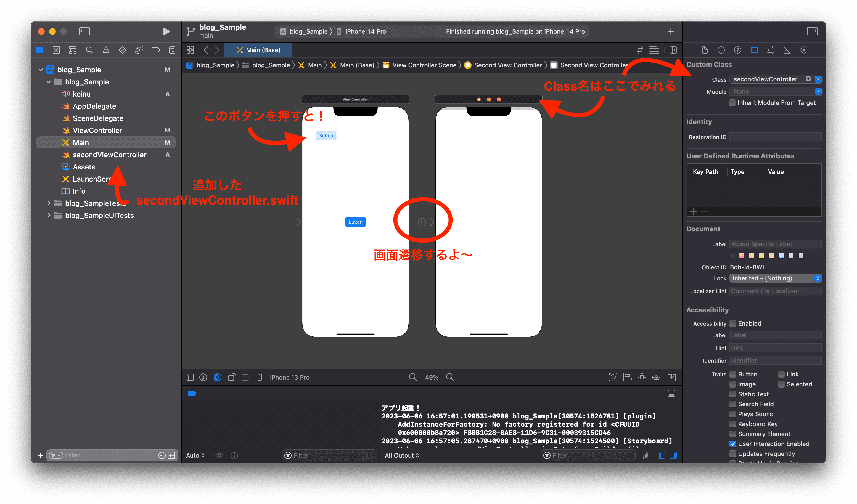Open the Issue navigator warning icon

point(106,50)
